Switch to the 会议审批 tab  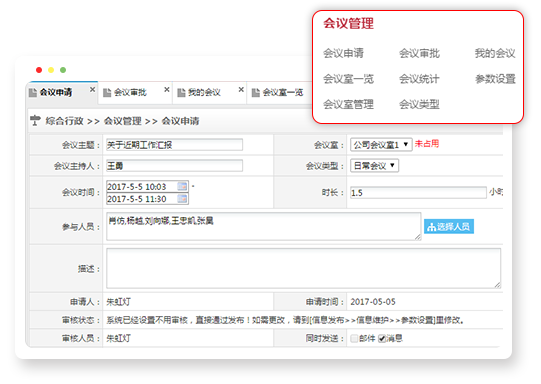[130, 92]
